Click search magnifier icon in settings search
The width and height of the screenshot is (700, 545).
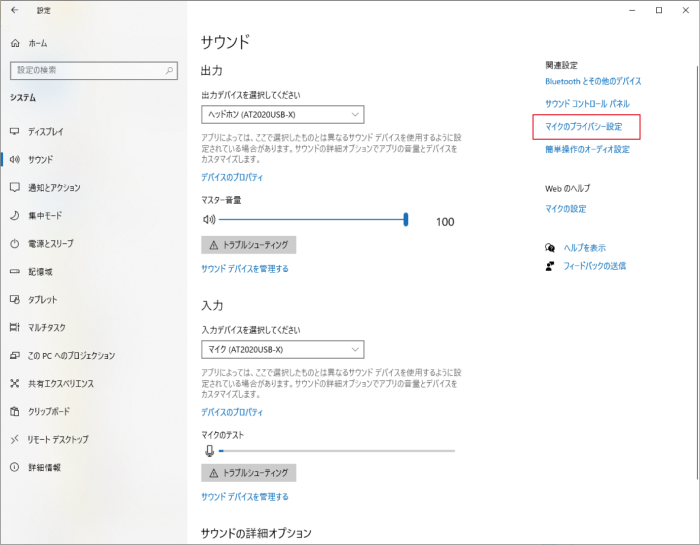(x=169, y=70)
